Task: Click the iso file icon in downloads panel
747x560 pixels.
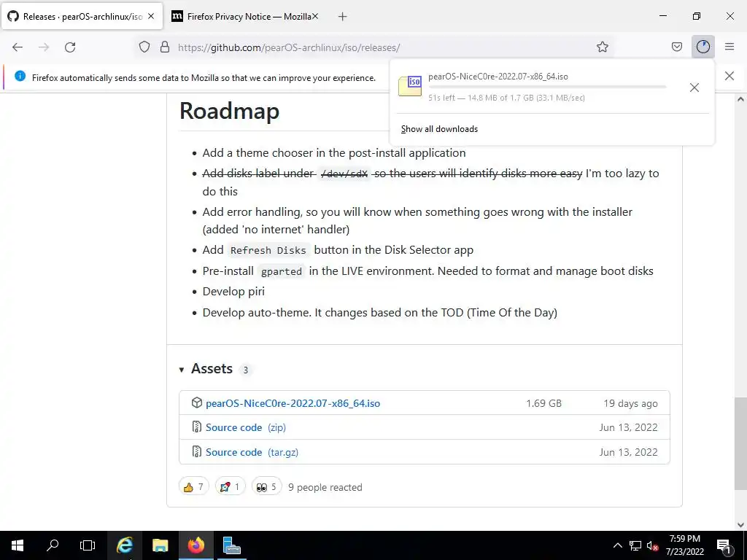Action: click(x=410, y=86)
